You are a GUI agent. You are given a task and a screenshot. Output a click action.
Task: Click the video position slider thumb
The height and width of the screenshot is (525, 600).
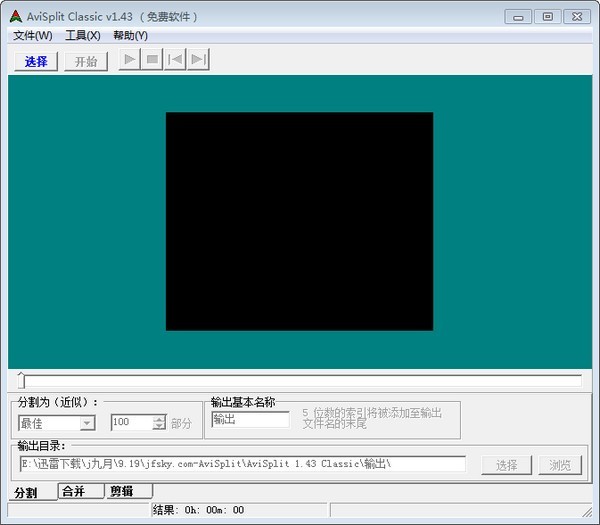(x=21, y=380)
